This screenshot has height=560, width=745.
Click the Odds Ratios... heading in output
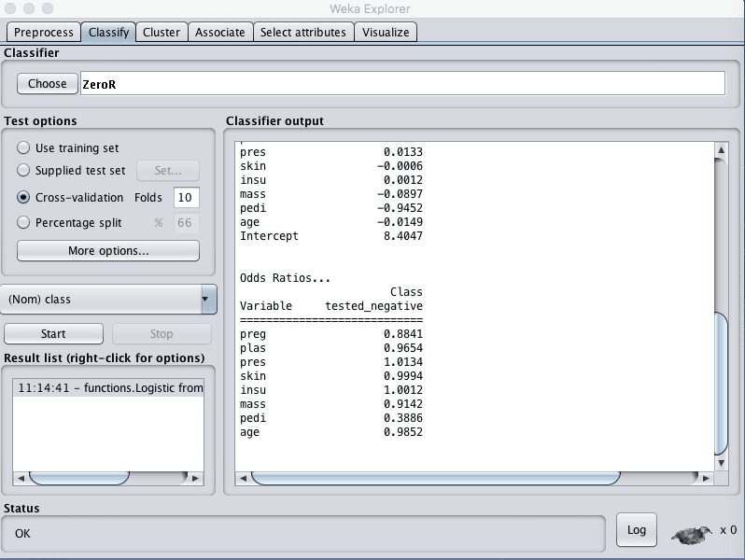(x=285, y=278)
